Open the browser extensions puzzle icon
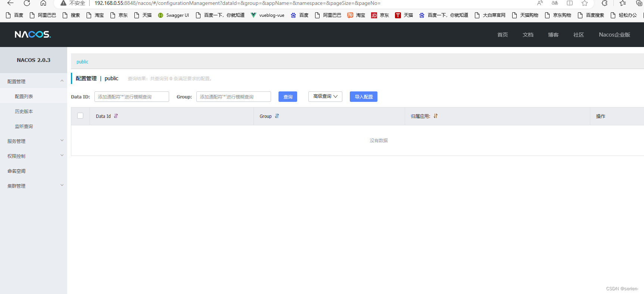 tap(604, 3)
